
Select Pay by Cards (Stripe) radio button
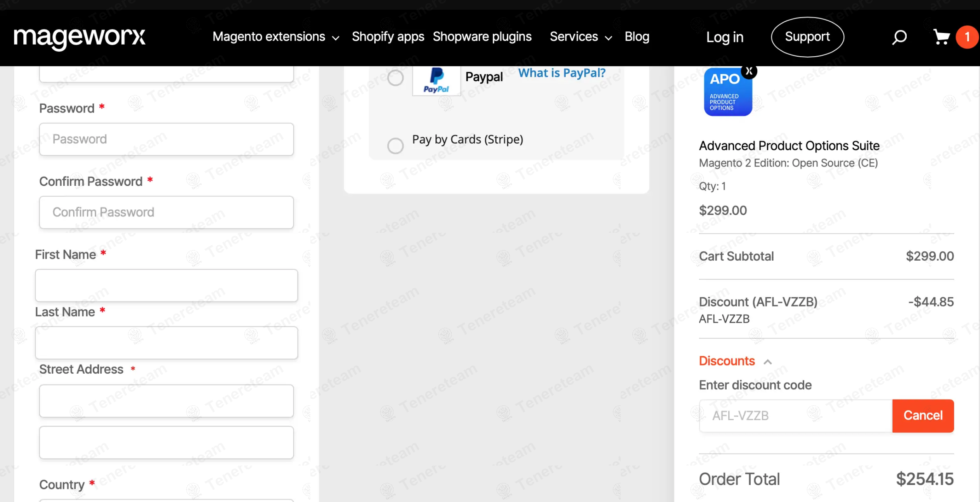click(x=395, y=146)
